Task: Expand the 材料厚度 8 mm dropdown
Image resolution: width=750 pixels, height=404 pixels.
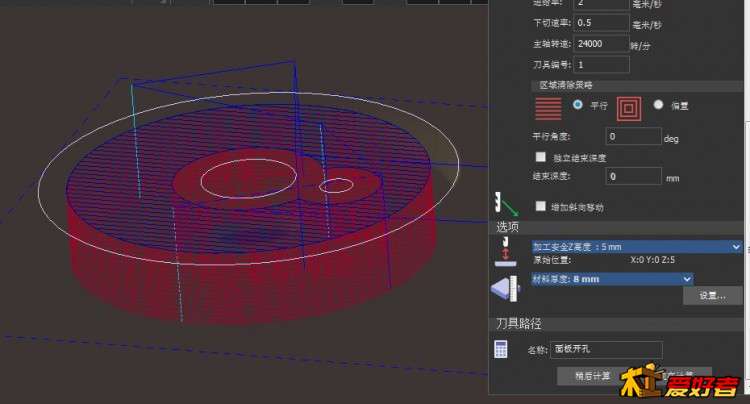Action: coord(612,279)
